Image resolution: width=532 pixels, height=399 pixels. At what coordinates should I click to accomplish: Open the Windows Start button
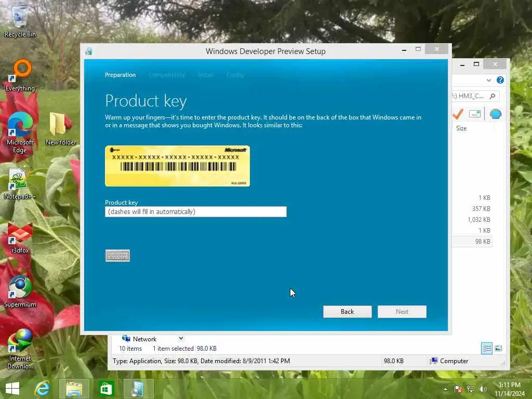tap(12, 389)
